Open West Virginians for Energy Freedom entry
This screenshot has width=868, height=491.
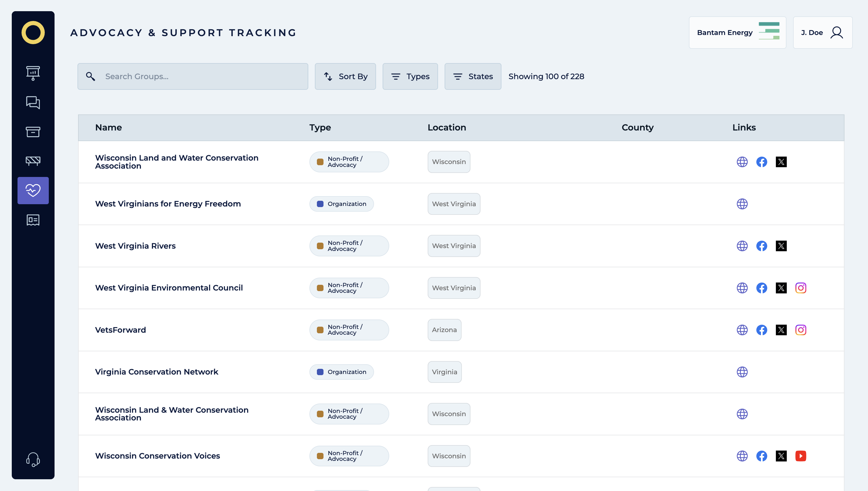click(x=168, y=204)
